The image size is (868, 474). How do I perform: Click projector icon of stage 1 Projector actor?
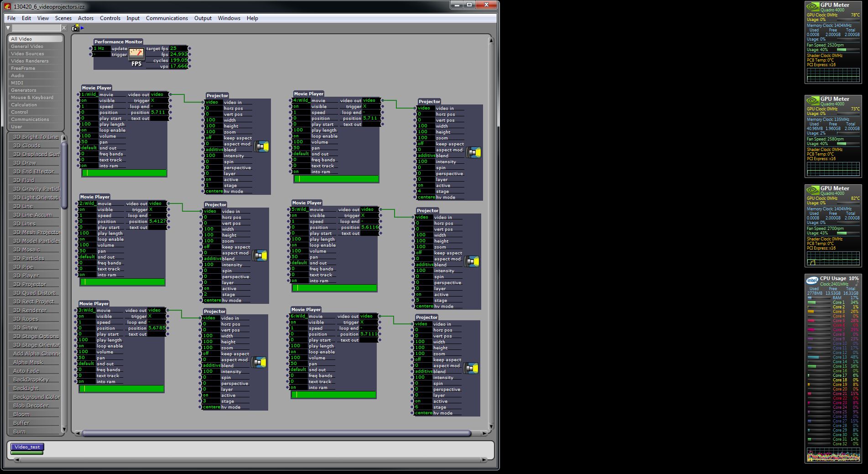[262, 146]
